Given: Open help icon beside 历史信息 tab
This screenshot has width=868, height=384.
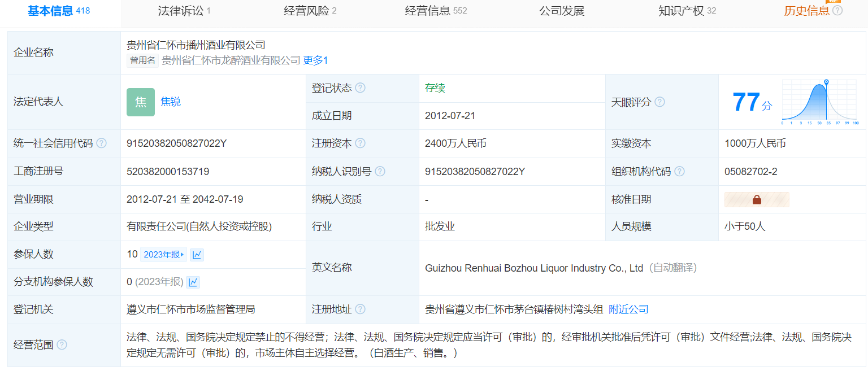Looking at the screenshot, I should pos(837,11).
